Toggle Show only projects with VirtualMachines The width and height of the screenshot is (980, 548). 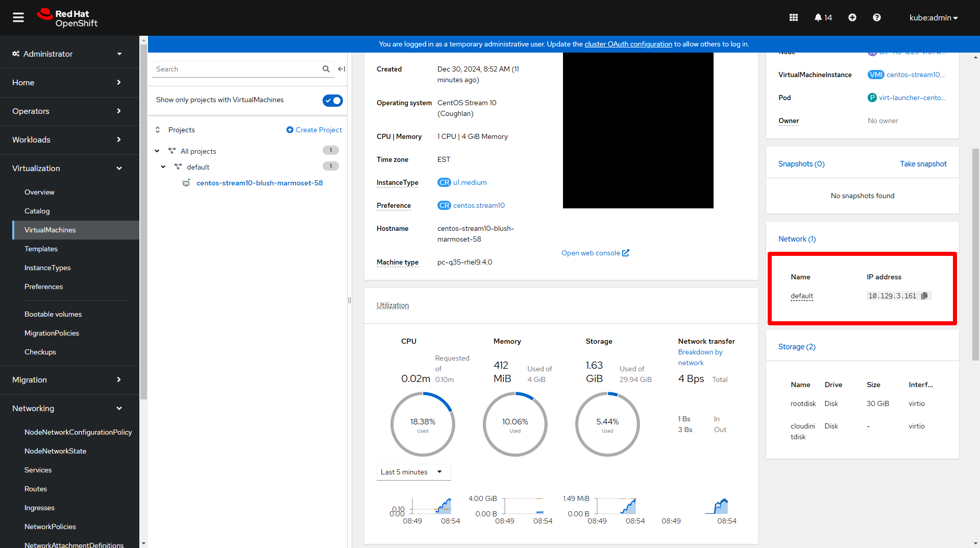coord(332,101)
